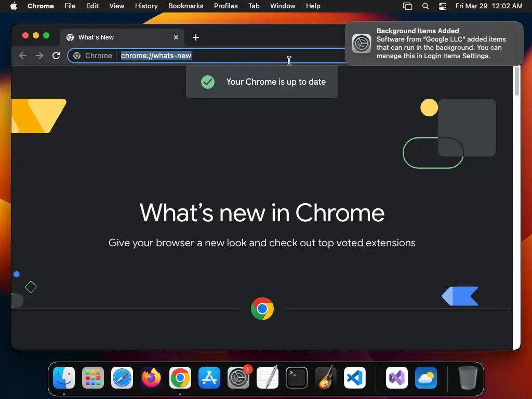532x399 pixels.
Task: Open Spotlight search in menu bar
Action: [425, 6]
